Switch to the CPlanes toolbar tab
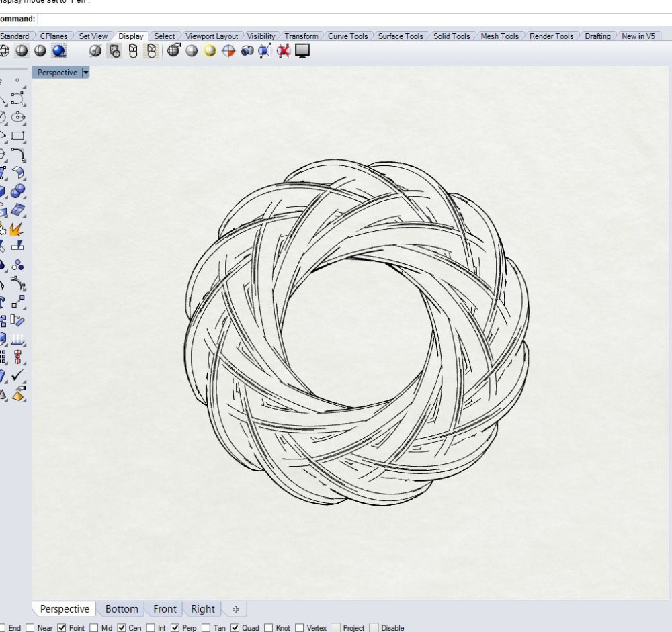The image size is (672, 632). (x=54, y=36)
